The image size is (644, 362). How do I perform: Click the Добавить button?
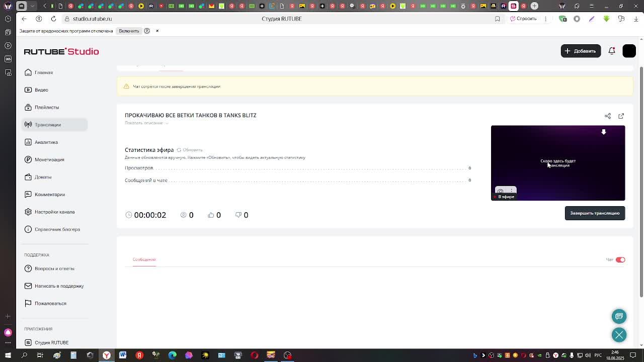click(581, 51)
